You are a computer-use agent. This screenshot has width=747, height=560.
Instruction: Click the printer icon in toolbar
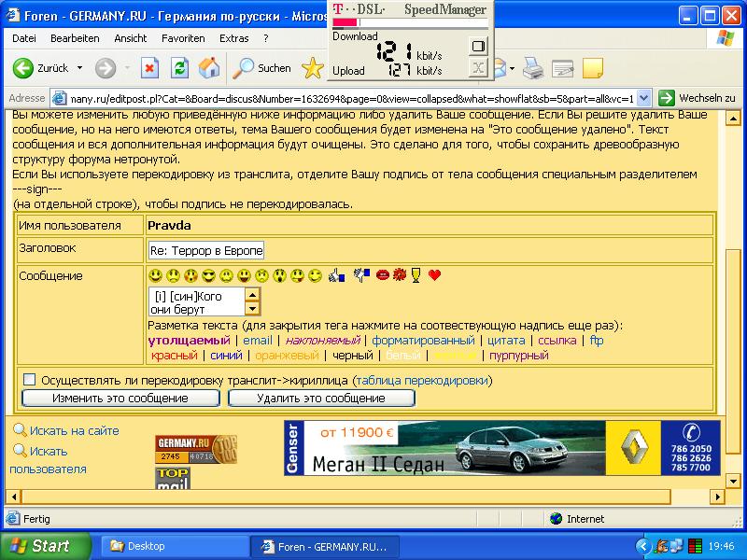pos(533,68)
